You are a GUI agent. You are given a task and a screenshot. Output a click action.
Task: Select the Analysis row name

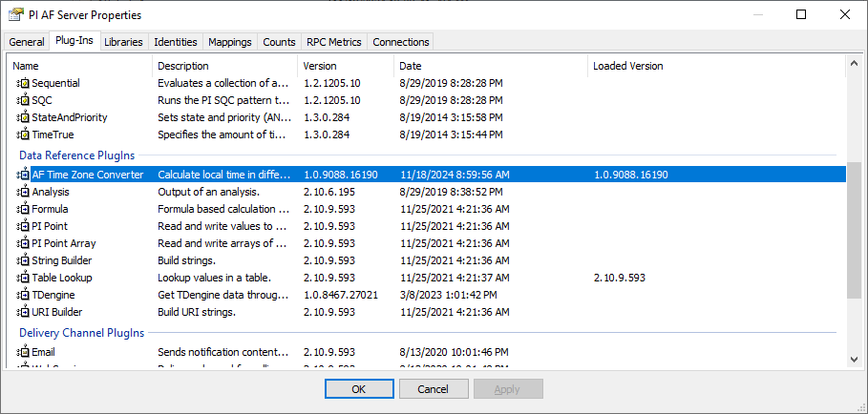pos(51,192)
